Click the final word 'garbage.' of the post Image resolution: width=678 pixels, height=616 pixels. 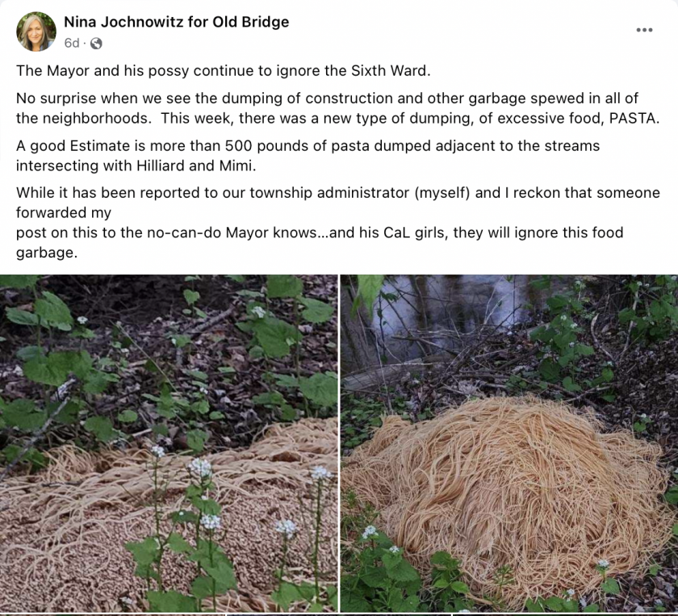tap(47, 253)
